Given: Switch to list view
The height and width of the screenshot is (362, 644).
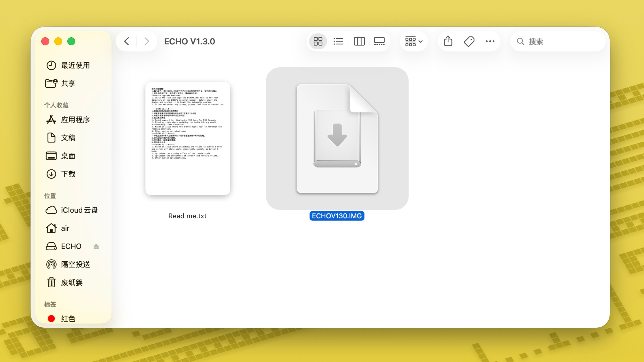Looking at the screenshot, I should (338, 41).
